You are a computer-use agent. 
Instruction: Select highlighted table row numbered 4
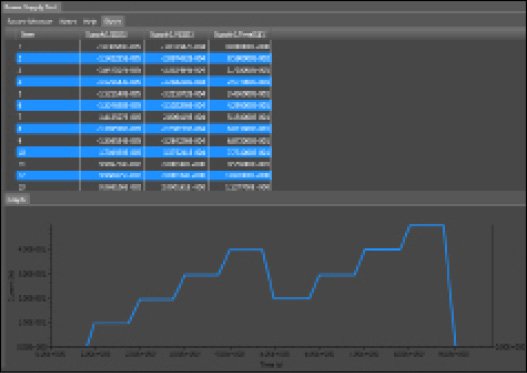[x=144, y=82]
